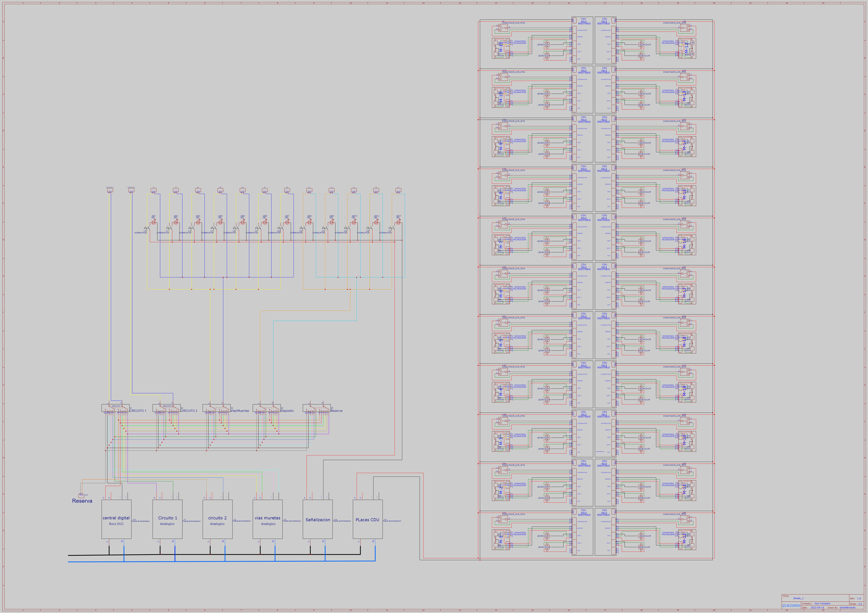Select the LED10 diode symbol
This screenshot has height=613, width=868.
tap(354, 222)
